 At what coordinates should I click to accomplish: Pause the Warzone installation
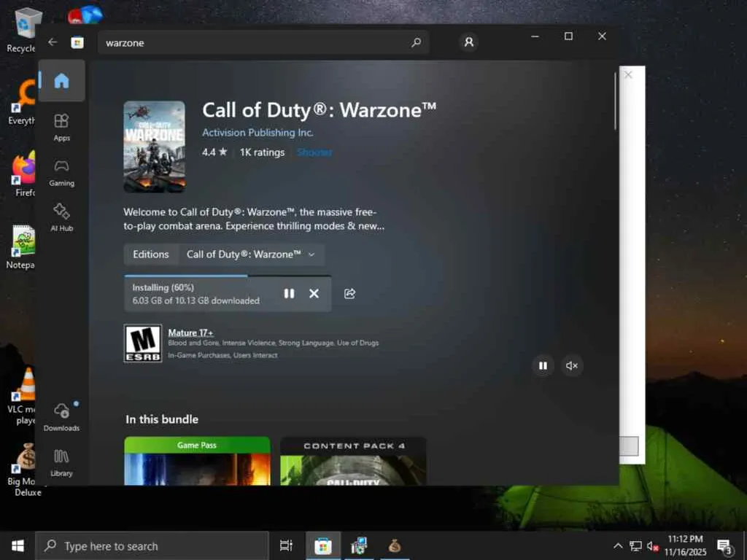[x=289, y=293]
